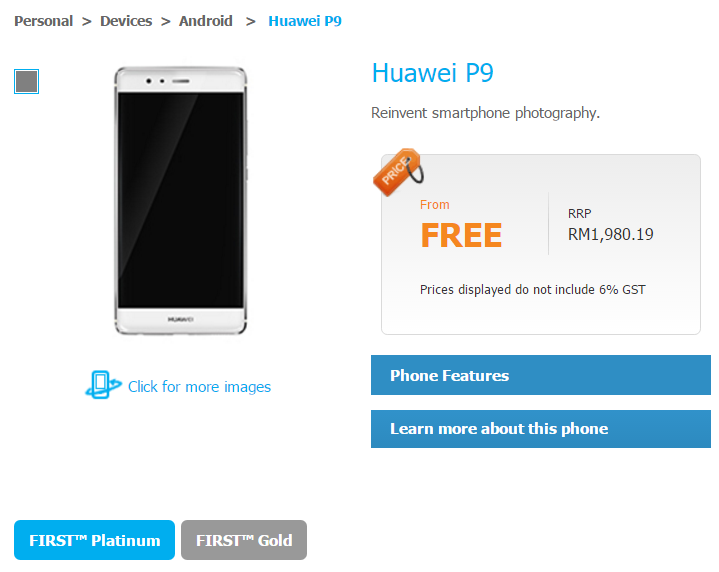Click Huawei P9 breadcrumb item
Screen dimensions: 719x572
(x=305, y=21)
